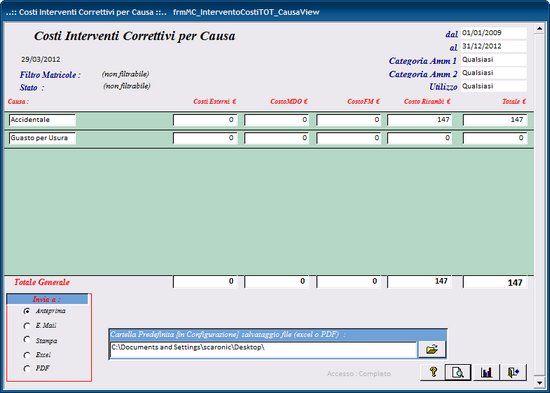Image resolution: width=550 pixels, height=393 pixels.
Task: Select the Guasto per Usura cause cell
Action: point(42,138)
